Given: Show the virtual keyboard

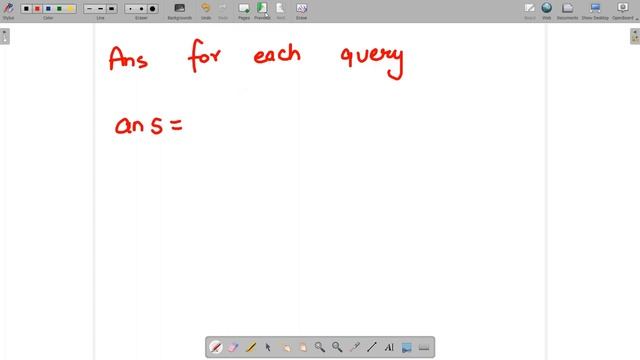Looking at the screenshot, I should [424, 347].
